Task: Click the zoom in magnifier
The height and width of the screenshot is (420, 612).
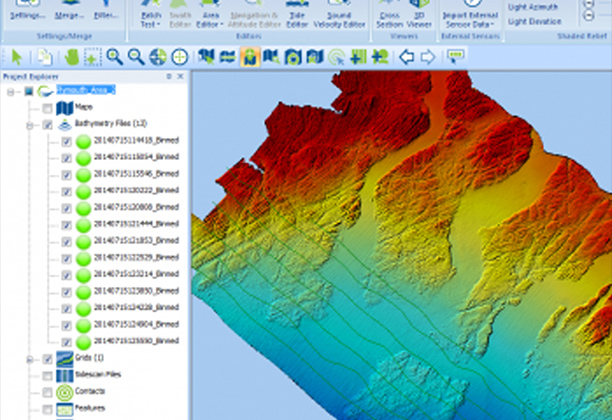Action: click(115, 57)
